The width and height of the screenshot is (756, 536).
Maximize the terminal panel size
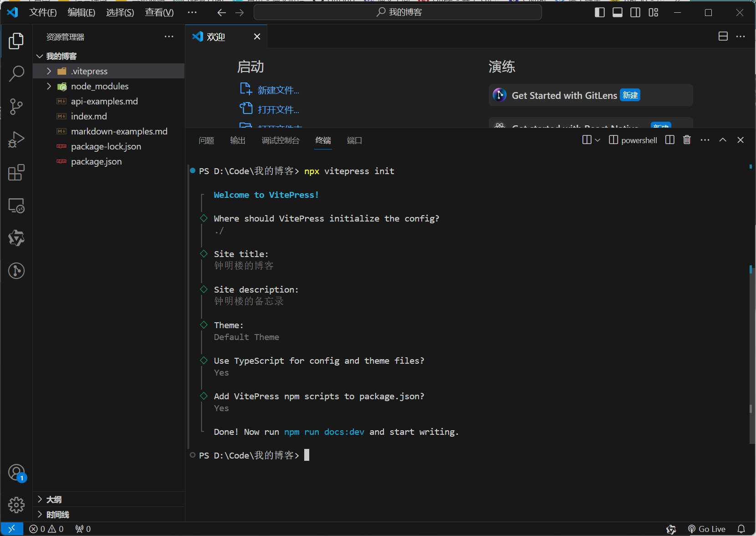click(723, 140)
